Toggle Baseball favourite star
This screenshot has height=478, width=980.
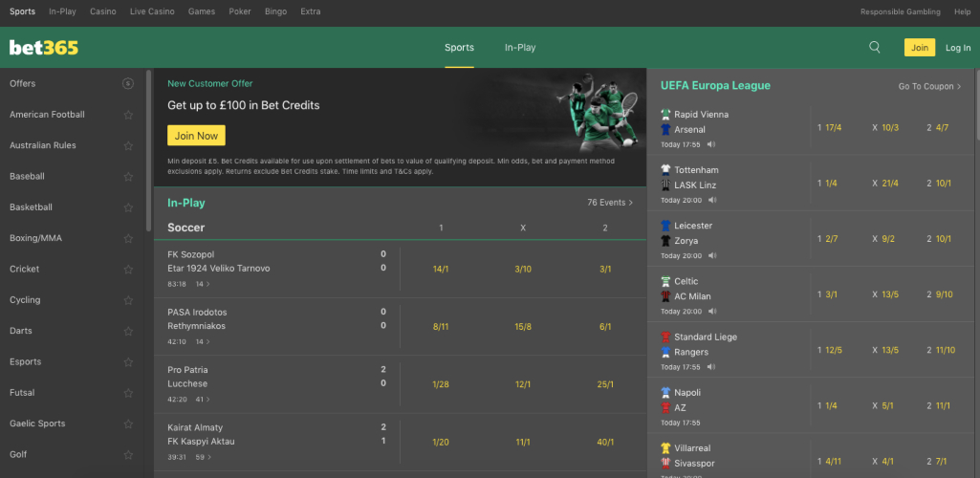coord(128,176)
